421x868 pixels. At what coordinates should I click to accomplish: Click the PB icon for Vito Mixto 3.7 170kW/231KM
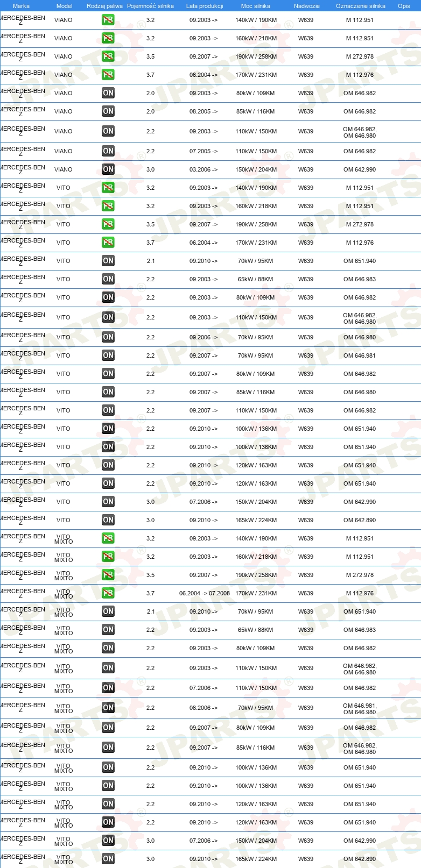point(108,593)
